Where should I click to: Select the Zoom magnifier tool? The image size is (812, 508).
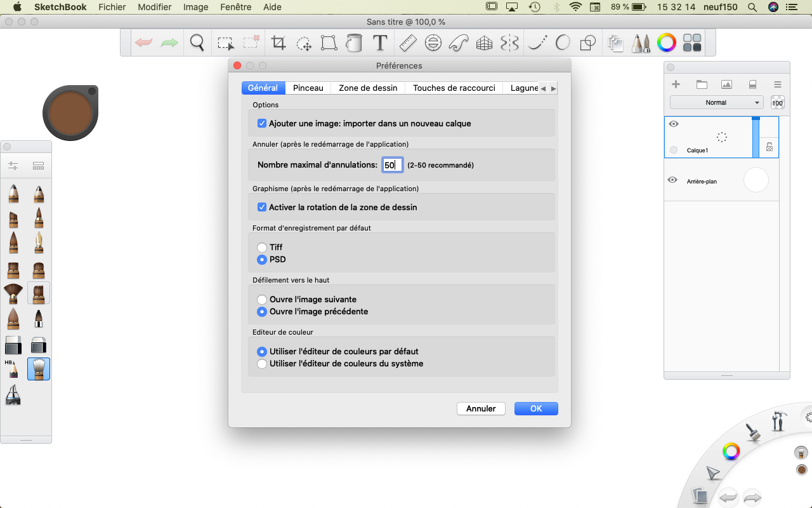pyautogui.click(x=197, y=43)
